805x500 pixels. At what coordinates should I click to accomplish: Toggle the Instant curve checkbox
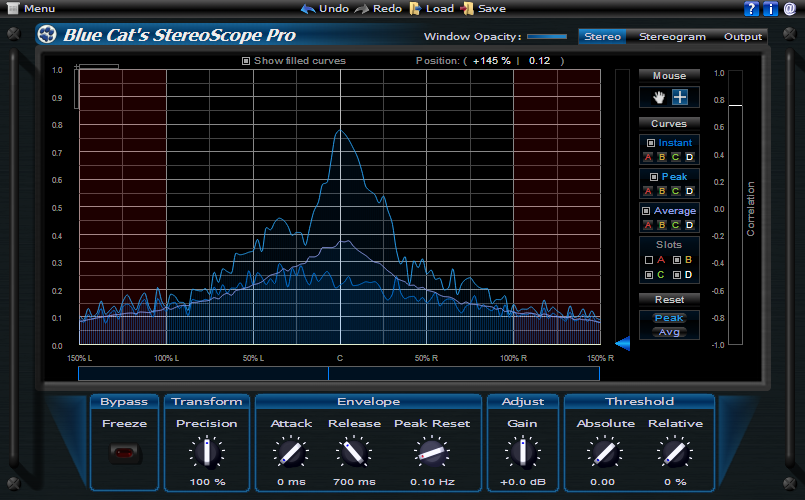(651, 143)
